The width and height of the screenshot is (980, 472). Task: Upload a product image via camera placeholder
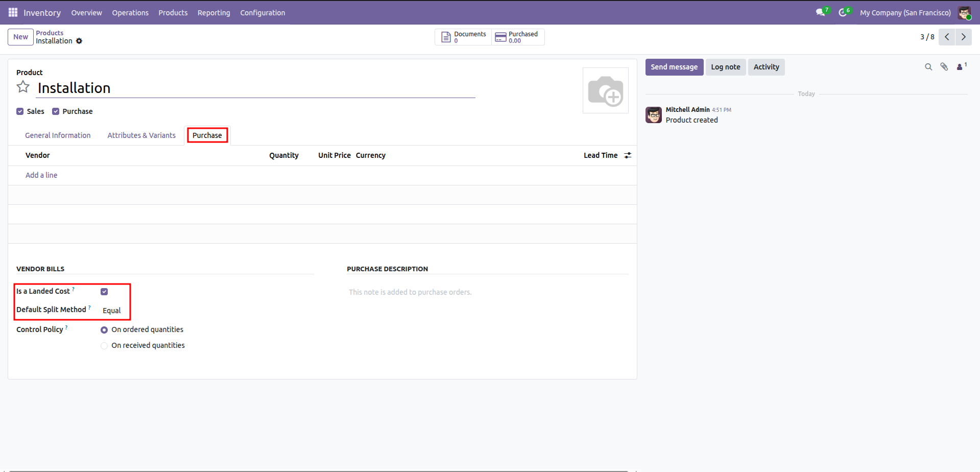click(x=606, y=90)
